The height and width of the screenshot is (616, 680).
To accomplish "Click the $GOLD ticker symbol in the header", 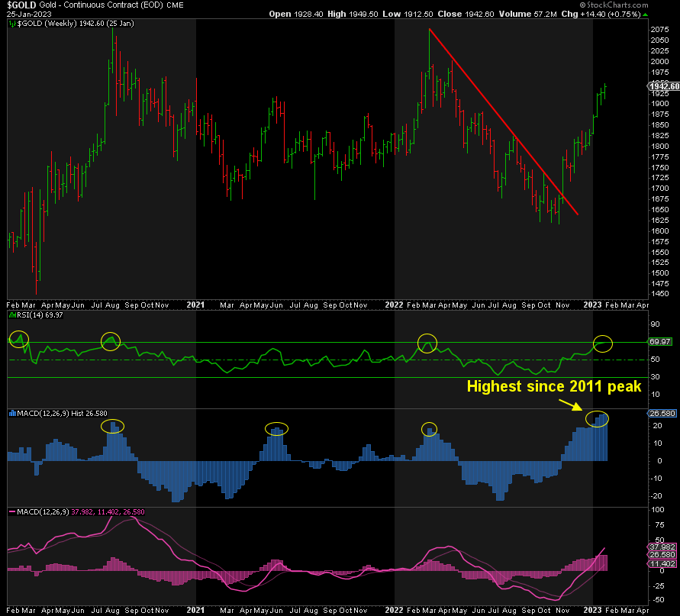I will (x=23, y=5).
